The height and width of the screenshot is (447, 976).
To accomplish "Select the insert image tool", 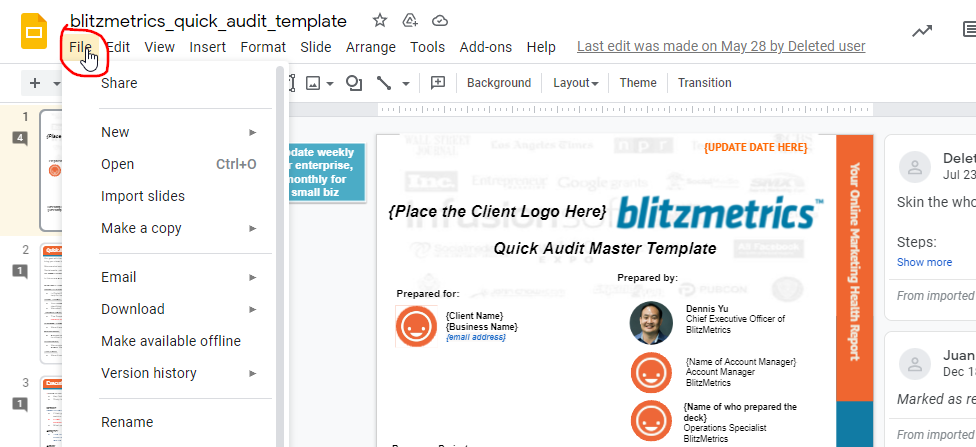I will click(x=312, y=83).
